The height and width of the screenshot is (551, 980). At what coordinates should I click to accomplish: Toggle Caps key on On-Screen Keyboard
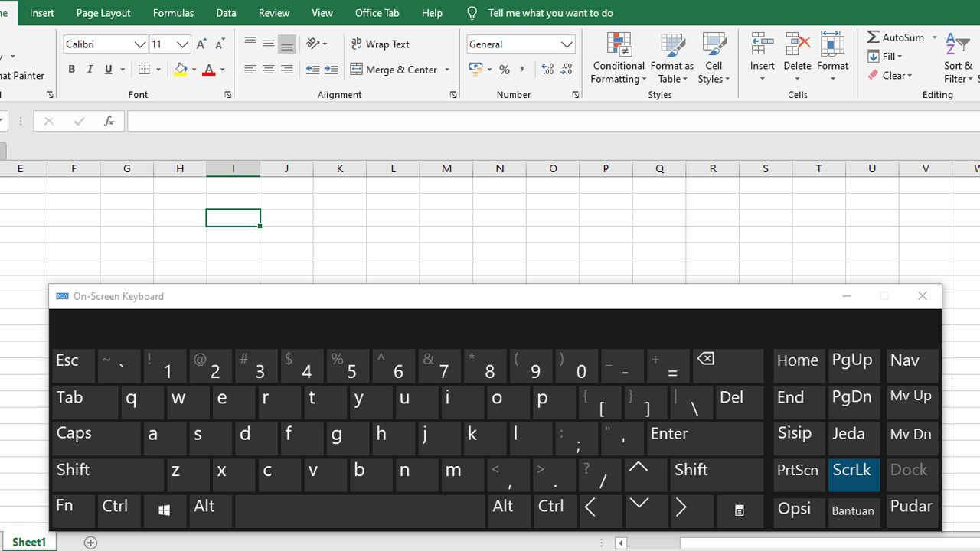click(x=96, y=439)
